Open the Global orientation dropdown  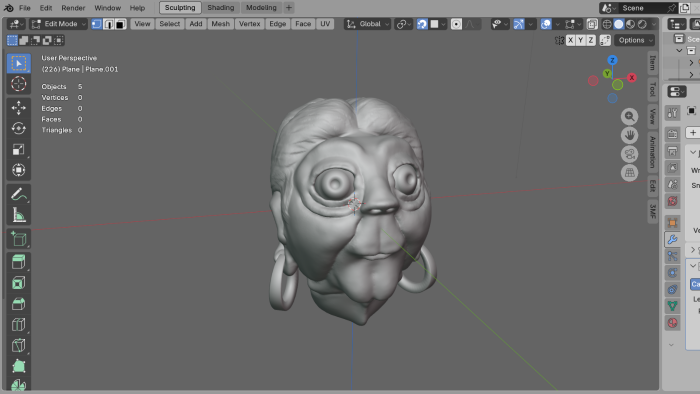[367, 24]
